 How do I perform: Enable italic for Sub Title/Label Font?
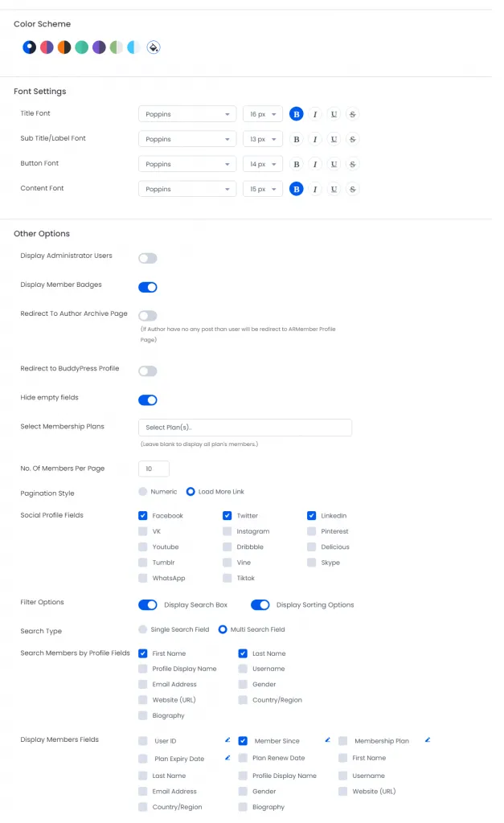point(315,139)
